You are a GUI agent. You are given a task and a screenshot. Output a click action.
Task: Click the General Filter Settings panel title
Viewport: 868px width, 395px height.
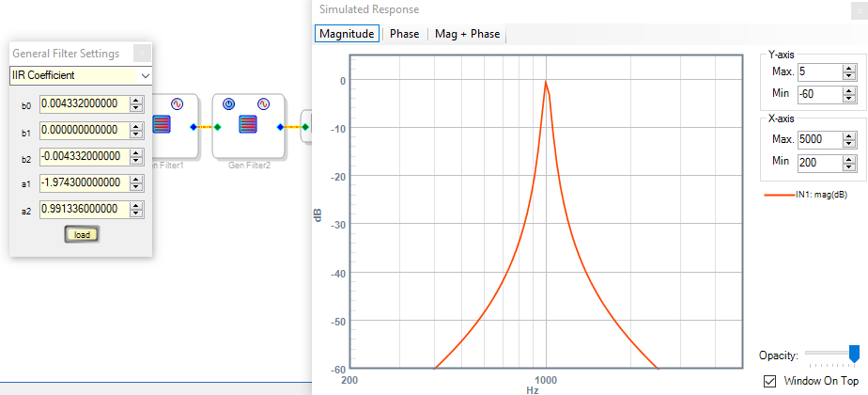(66, 54)
